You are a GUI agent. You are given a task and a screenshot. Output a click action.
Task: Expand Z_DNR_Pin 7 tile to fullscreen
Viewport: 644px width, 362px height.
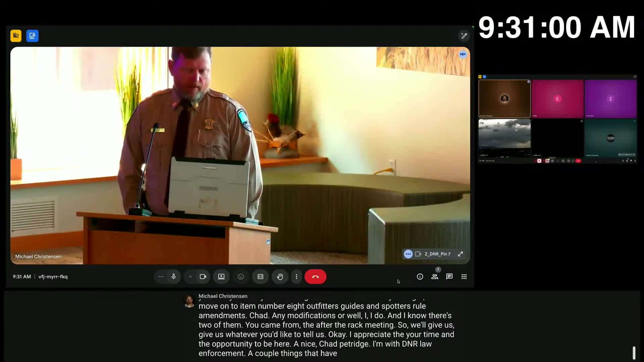coord(460,254)
